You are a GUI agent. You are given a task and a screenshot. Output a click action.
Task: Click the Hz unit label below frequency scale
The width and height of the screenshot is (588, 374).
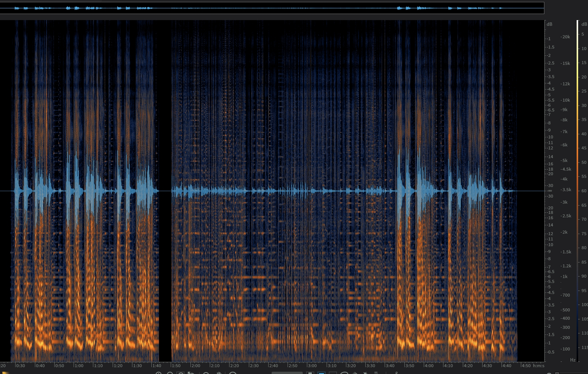573,360
